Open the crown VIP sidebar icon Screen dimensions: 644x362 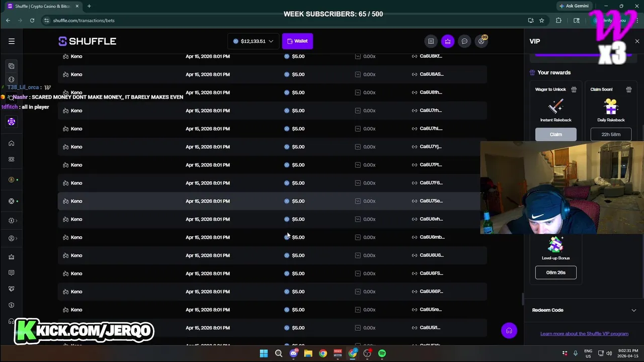(11, 257)
